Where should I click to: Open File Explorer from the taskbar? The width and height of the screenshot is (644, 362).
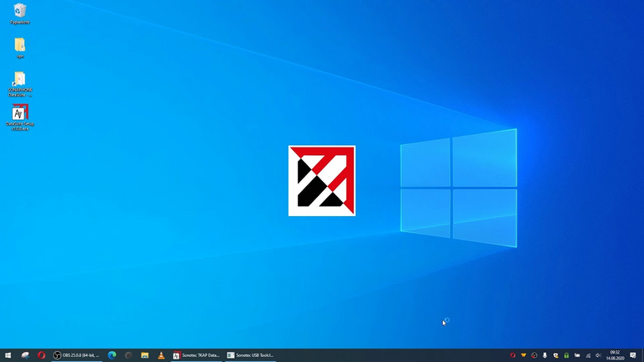point(144,355)
